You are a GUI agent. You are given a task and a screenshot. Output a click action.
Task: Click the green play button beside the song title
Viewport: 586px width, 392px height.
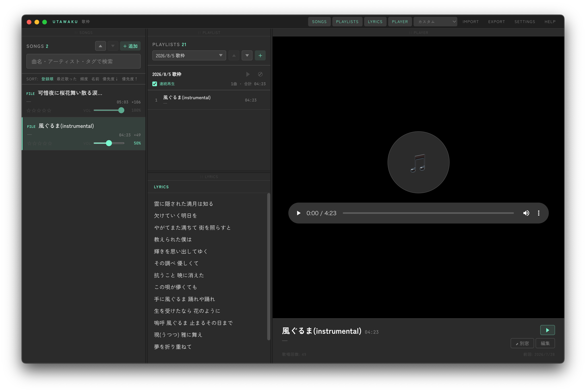click(547, 330)
